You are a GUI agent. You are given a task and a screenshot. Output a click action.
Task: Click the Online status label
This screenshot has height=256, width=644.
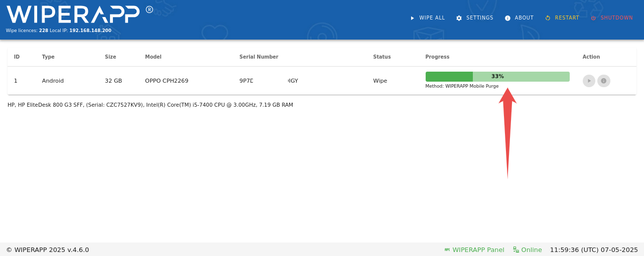point(532,249)
